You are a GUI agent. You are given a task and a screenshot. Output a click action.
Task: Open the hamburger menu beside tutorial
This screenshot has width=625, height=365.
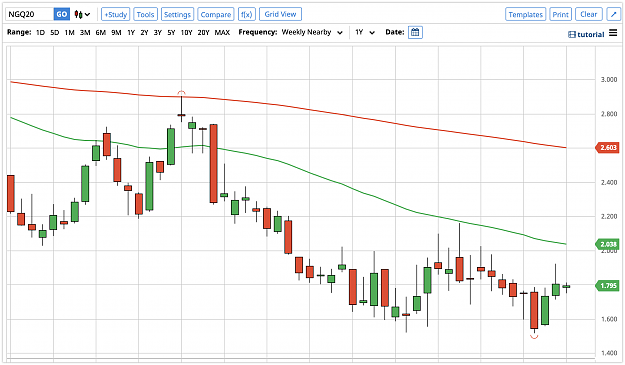[613, 33]
